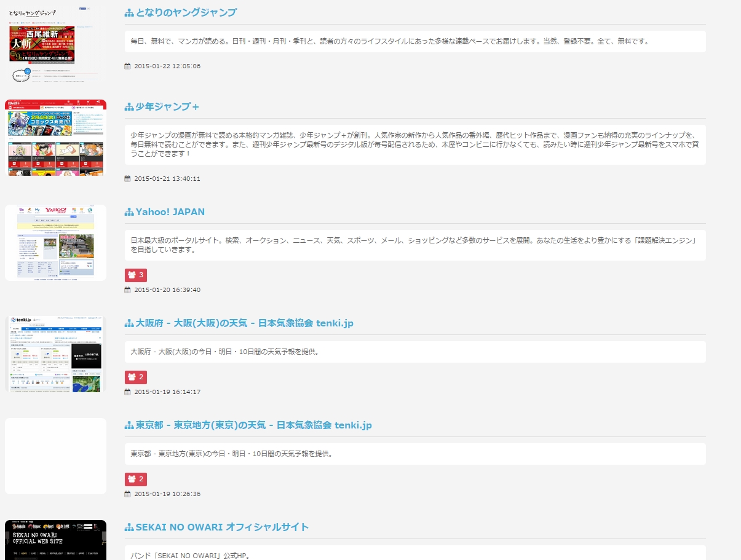Screen dimensions: 741x560
Task: Click the sitemap icon beside Yahoo! JAPAN
Action: [x=129, y=212]
